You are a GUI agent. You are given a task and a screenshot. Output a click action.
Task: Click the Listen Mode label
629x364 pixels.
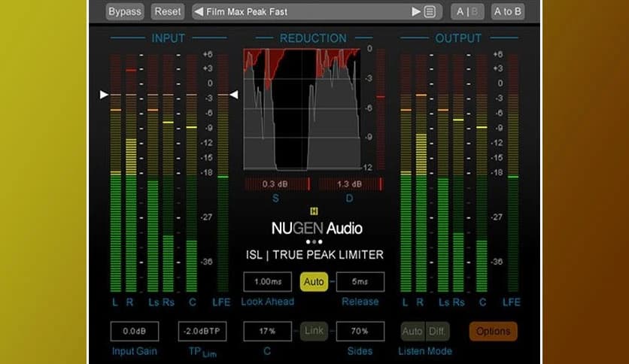tap(425, 351)
